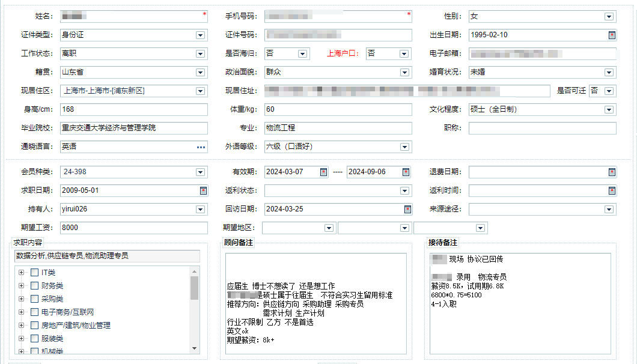This screenshot has height=364, width=637.
Task: Click the 毕业院校 input field
Action: 134,128
